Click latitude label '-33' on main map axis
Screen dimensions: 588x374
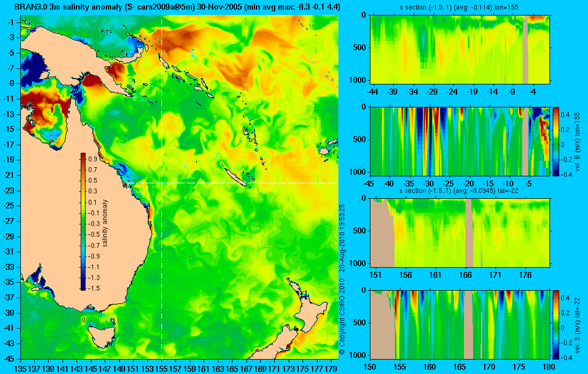click(9, 267)
